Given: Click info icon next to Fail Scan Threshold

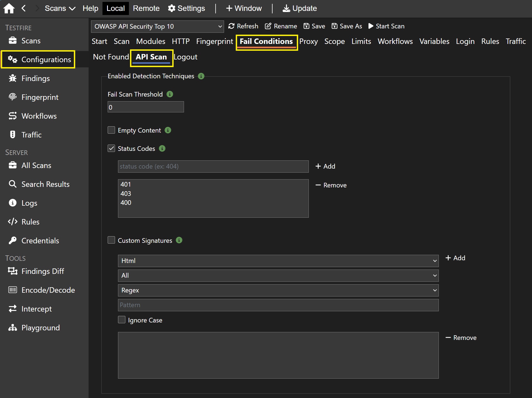Looking at the screenshot, I should pyautogui.click(x=170, y=94).
